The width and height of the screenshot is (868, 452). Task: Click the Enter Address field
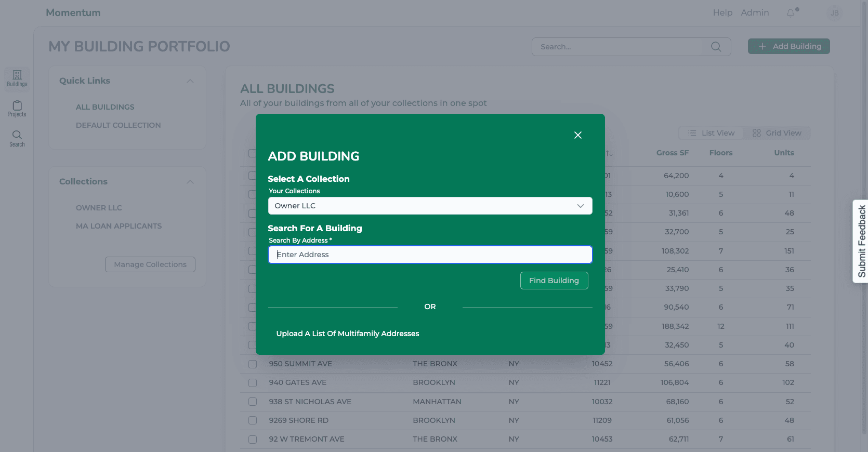click(430, 255)
